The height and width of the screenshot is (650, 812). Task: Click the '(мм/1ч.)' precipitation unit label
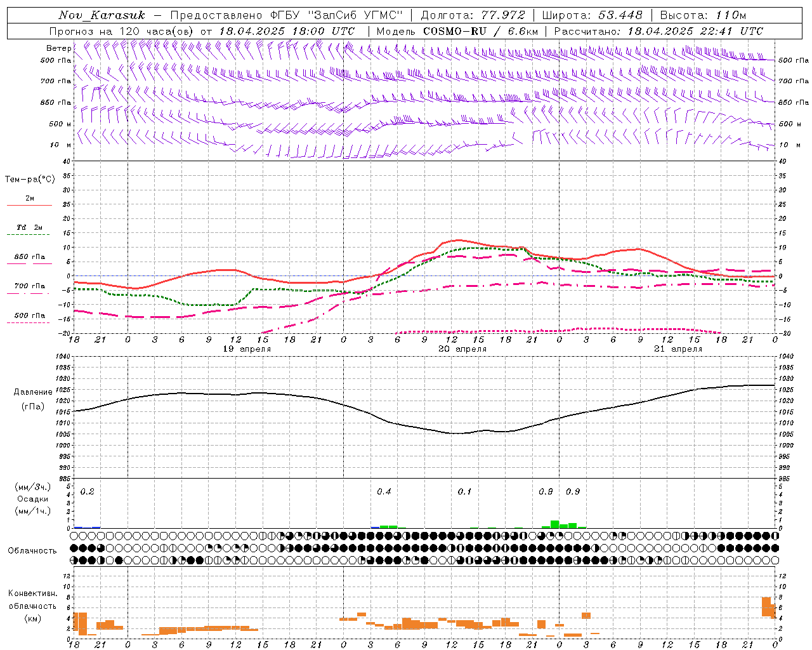pyautogui.click(x=33, y=510)
